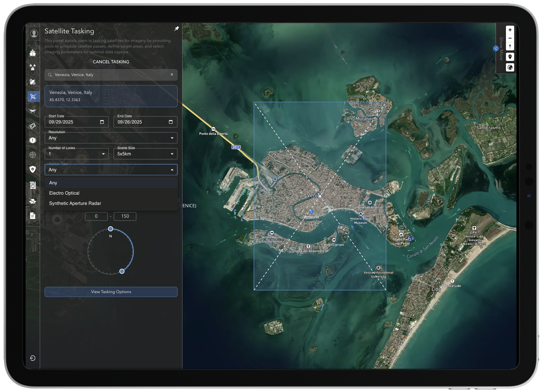Click the Venetian Arsenal map marker
Screen dimensions: 542x392
[x=370, y=203]
